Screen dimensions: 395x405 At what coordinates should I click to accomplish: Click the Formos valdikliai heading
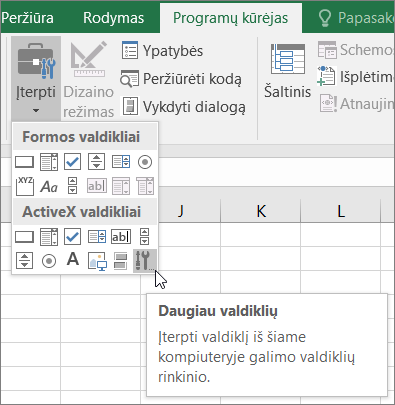click(81, 137)
